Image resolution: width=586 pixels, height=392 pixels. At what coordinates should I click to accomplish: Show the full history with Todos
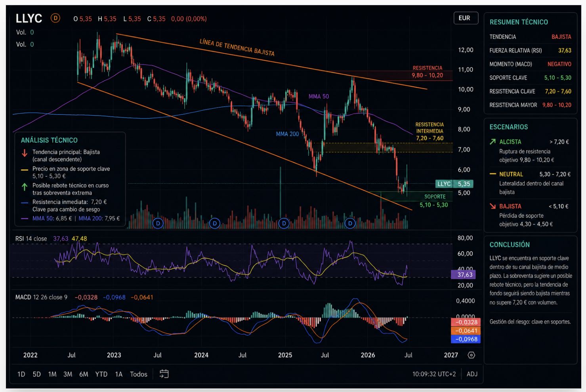[x=139, y=374]
